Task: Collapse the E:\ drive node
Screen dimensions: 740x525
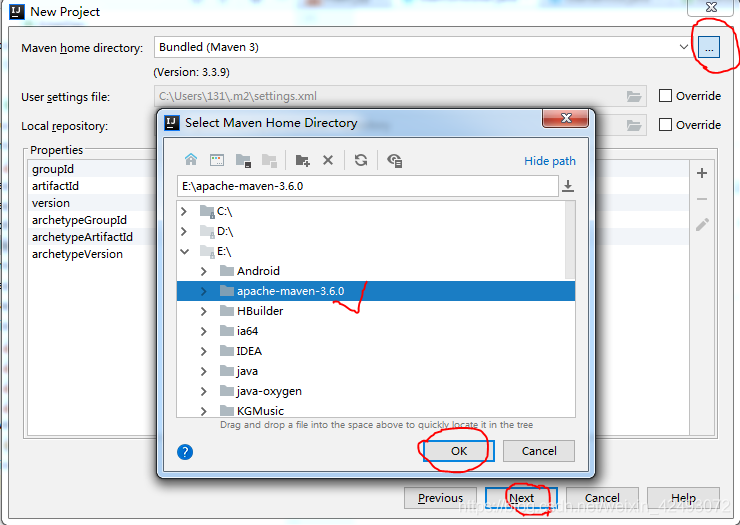Action: point(185,252)
